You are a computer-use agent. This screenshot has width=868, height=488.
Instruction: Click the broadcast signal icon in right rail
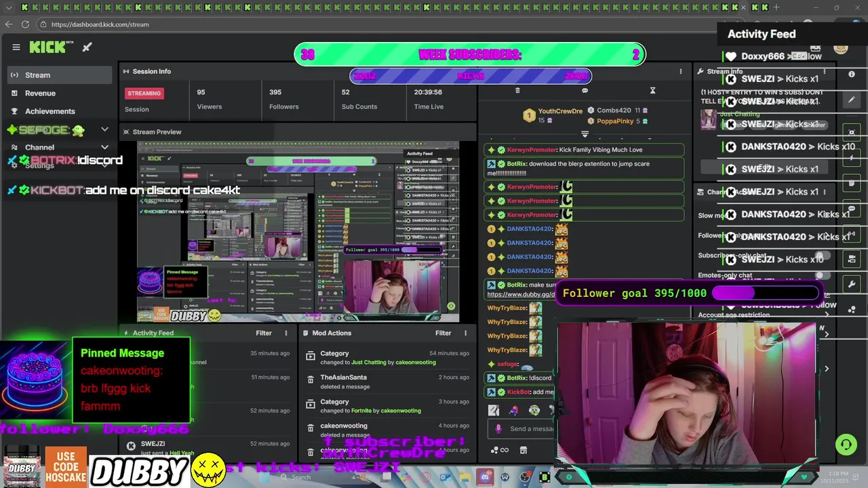pos(852,234)
